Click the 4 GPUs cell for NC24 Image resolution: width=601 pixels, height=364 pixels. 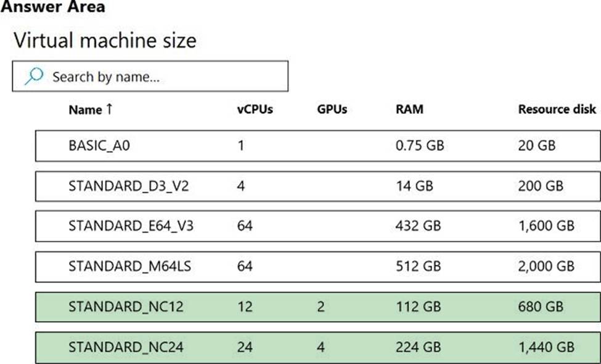coord(321,347)
